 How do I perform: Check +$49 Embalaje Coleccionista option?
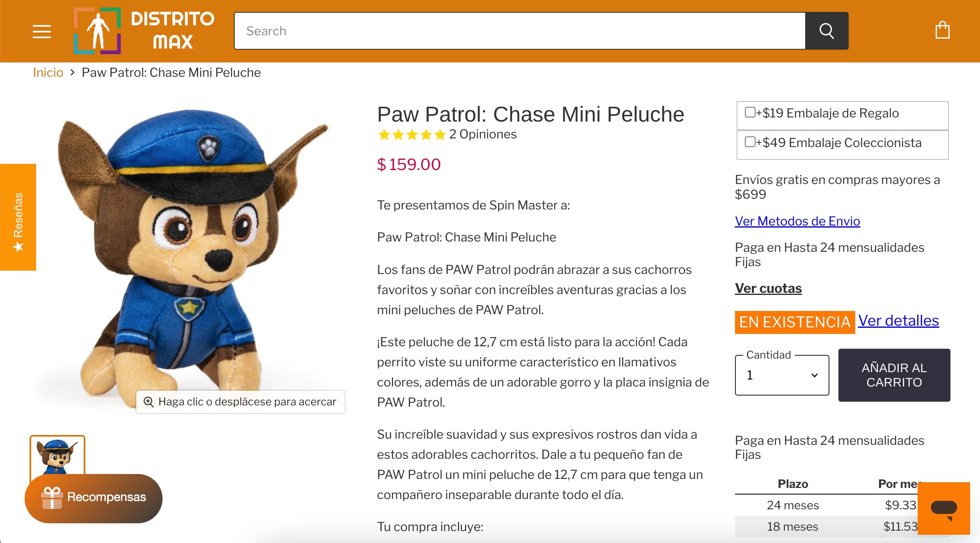[x=750, y=142]
